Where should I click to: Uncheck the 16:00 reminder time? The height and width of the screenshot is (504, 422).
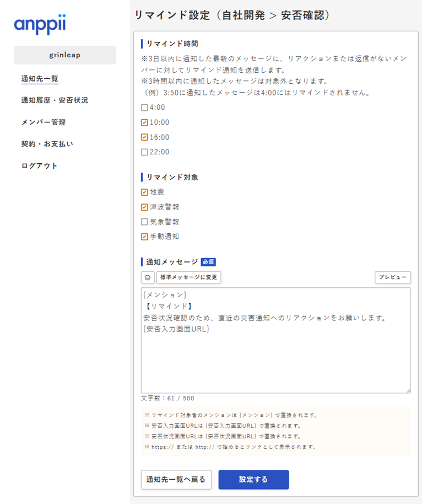pos(144,137)
